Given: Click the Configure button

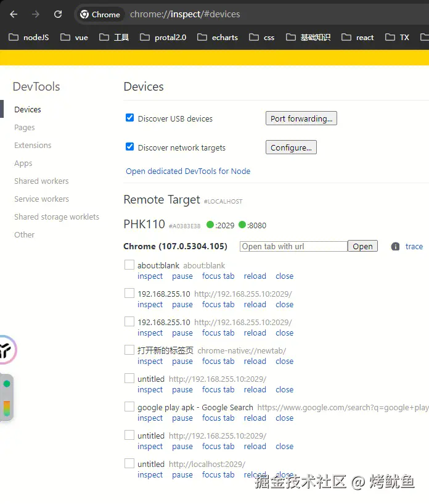Looking at the screenshot, I should pyautogui.click(x=291, y=147).
